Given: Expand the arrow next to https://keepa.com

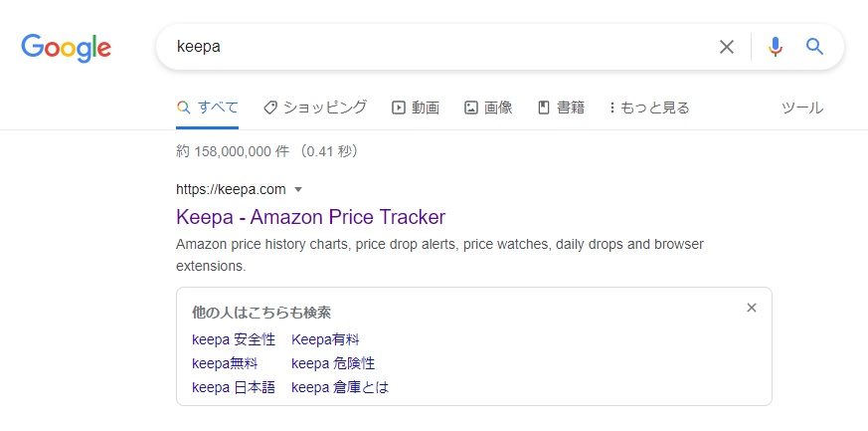Looking at the screenshot, I should pos(298,190).
